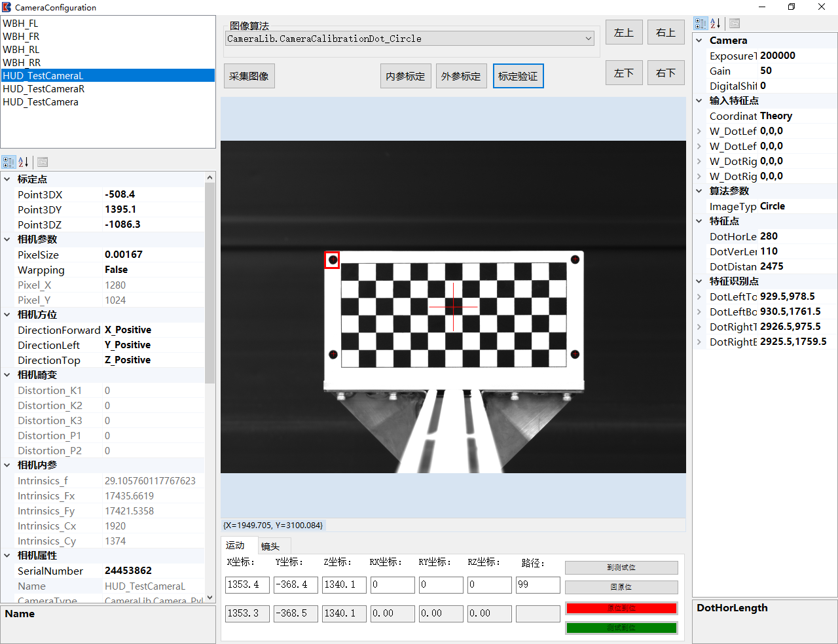Collapse the 相机畸变 category
Image resolution: width=838 pixels, height=644 pixels.
7,375
